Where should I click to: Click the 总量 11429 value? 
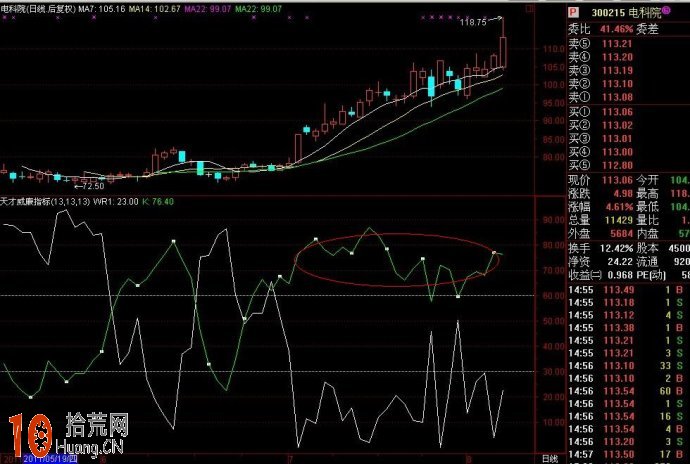pos(619,220)
